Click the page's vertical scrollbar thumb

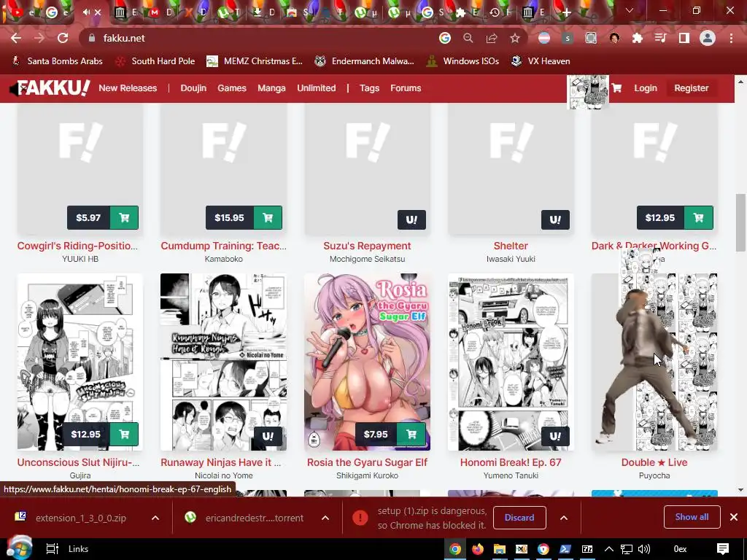(x=740, y=222)
